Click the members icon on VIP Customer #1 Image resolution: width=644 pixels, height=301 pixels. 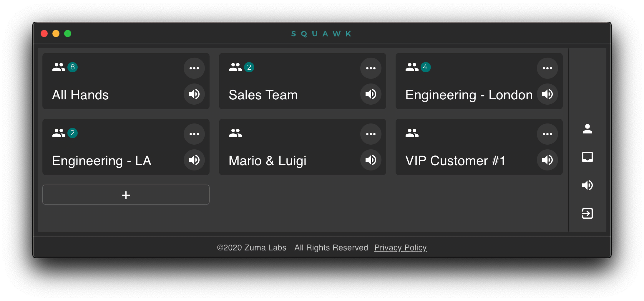[412, 133]
